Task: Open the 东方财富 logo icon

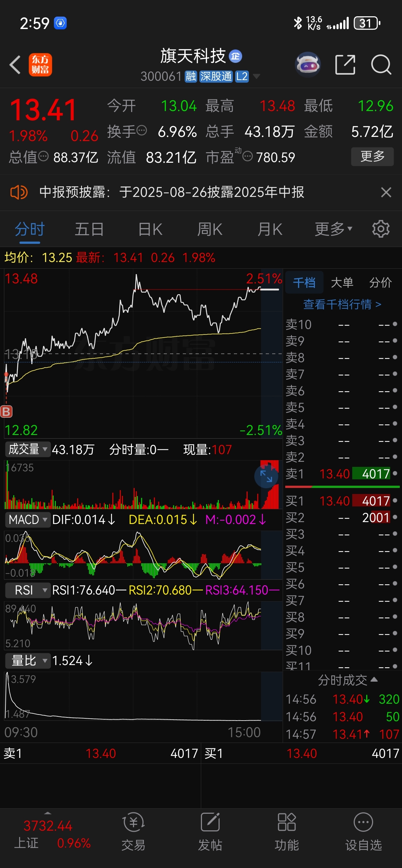Action: (x=40, y=65)
